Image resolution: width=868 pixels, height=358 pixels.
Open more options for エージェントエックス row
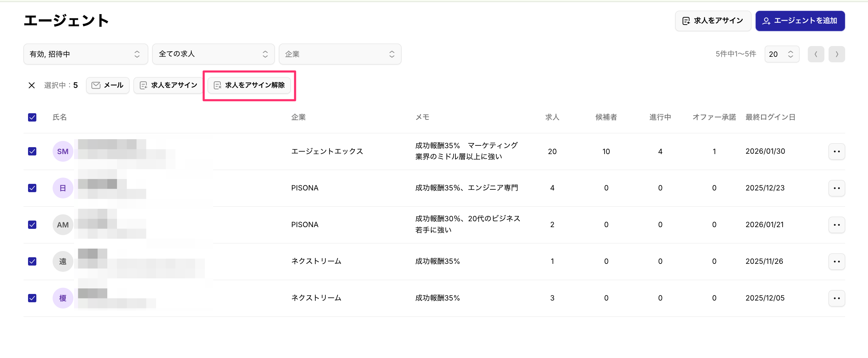pos(837,152)
